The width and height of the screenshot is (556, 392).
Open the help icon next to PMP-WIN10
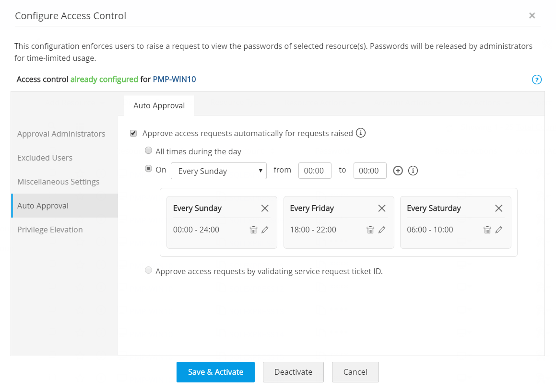point(537,80)
